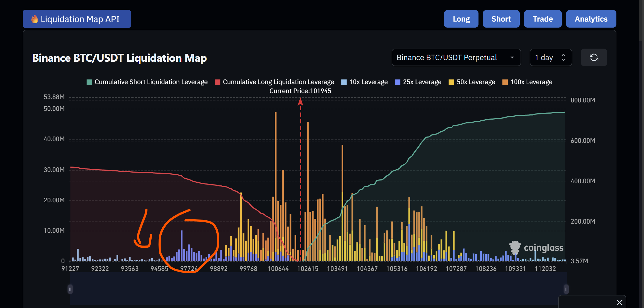Toggle Cumulative Long Liquidation Leverage legend
Image resolution: width=644 pixels, height=308 pixels.
(274, 82)
